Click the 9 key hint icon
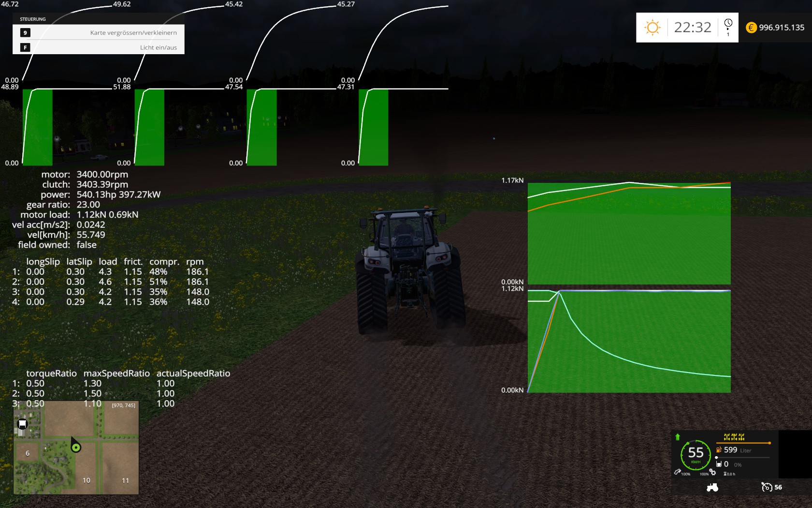 25,32
